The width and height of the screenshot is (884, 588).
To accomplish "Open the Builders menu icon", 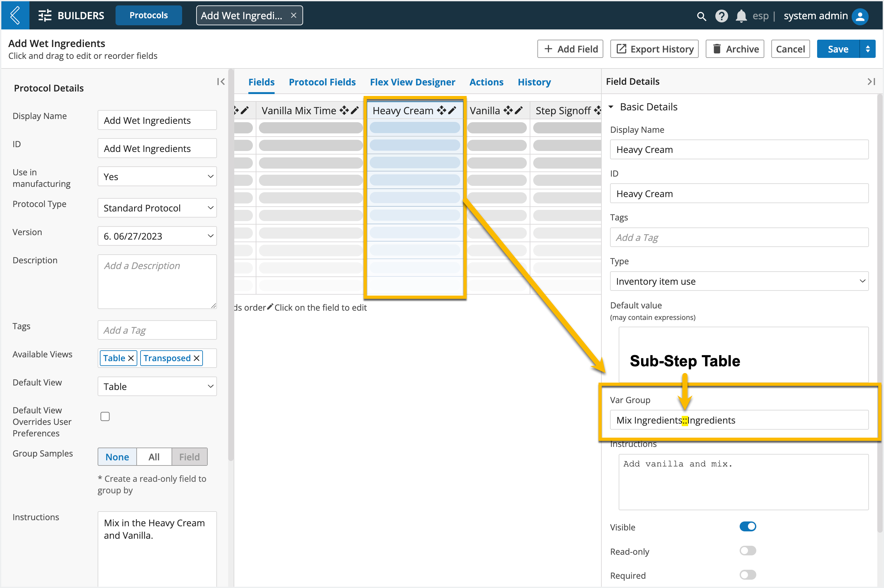I will point(44,15).
